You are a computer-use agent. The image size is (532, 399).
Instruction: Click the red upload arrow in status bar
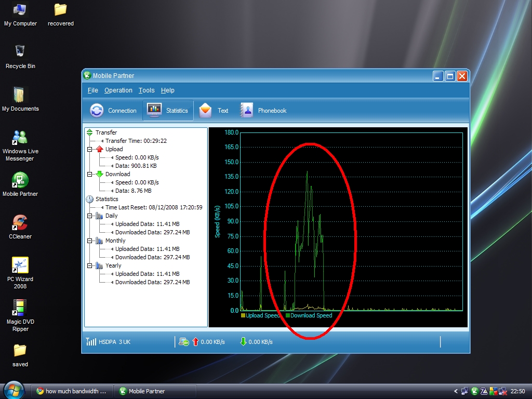pos(195,342)
